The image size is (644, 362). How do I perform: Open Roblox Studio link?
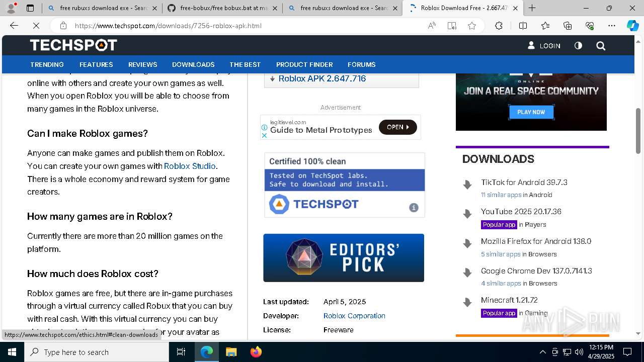pyautogui.click(x=190, y=166)
